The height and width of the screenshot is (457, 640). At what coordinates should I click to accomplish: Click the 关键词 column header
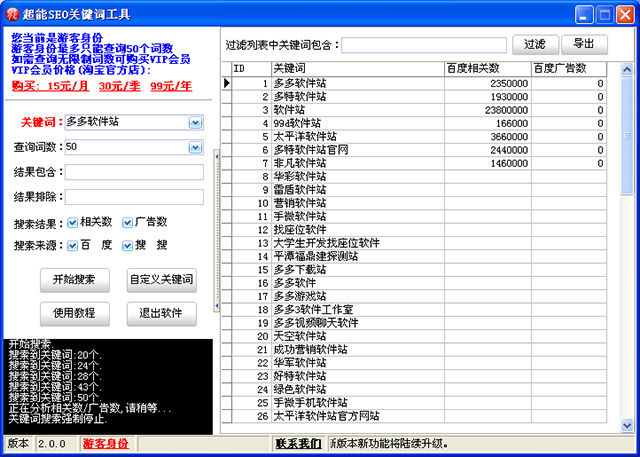pyautogui.click(x=358, y=69)
